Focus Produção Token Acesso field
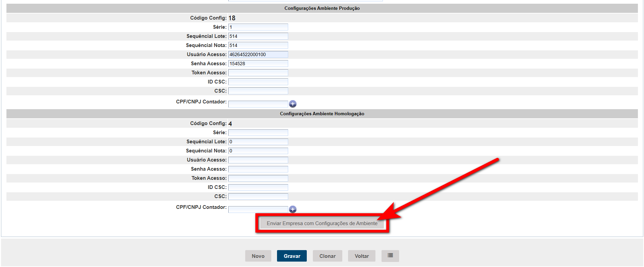The height and width of the screenshot is (267, 644). [258, 73]
